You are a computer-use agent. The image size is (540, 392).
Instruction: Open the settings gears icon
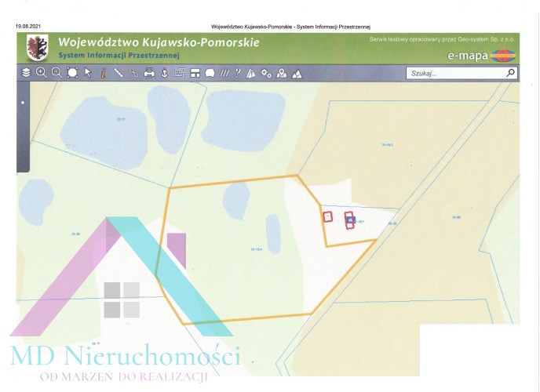(266, 73)
